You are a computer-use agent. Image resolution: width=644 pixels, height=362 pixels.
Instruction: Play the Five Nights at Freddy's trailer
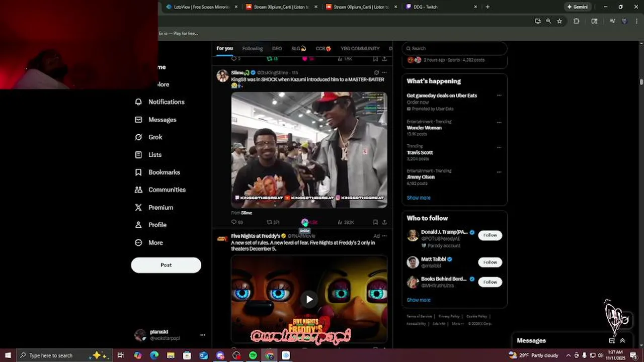(309, 299)
